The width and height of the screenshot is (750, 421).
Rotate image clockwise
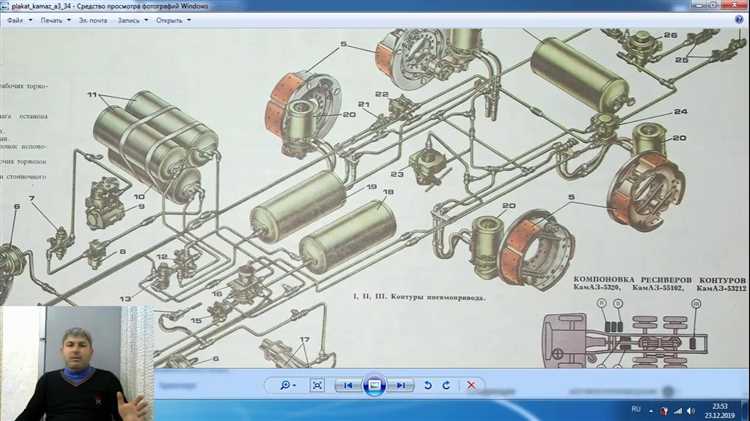pos(447,385)
